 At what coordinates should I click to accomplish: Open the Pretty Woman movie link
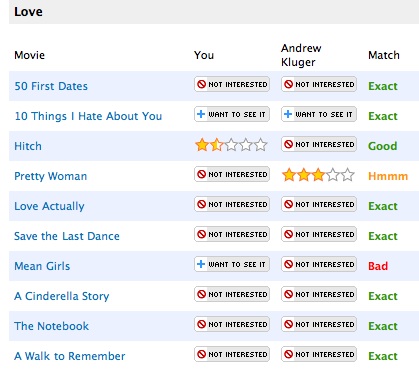coord(51,176)
